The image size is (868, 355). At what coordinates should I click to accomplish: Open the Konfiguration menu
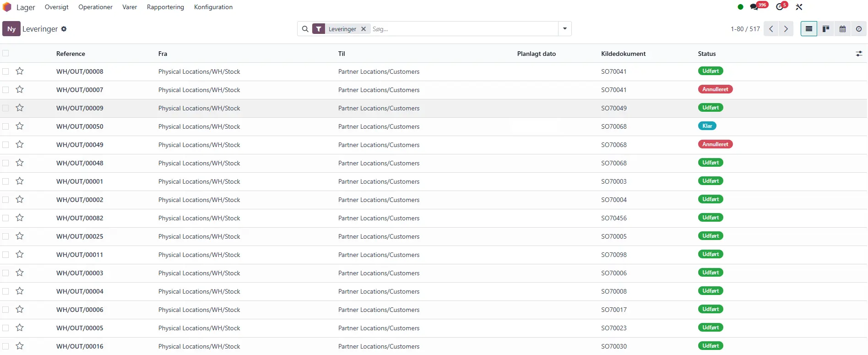(213, 7)
